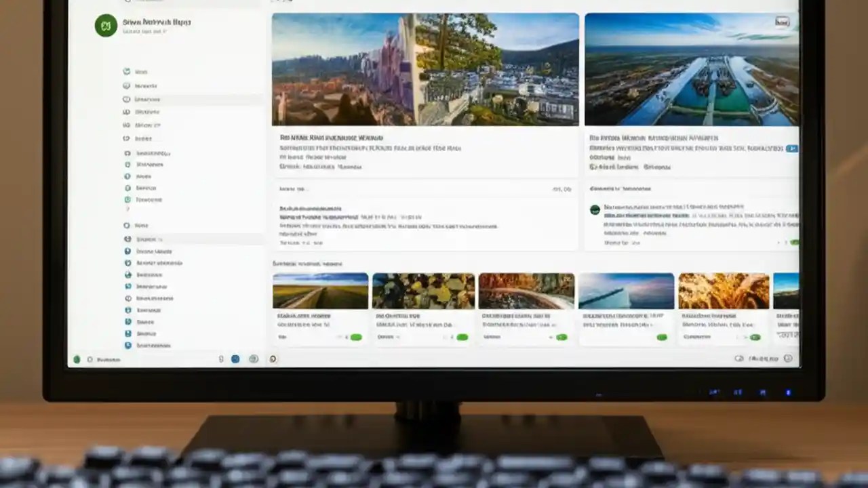The image size is (868, 488).
Task: Click the blue badge next to the right post title
Action: tap(792, 148)
